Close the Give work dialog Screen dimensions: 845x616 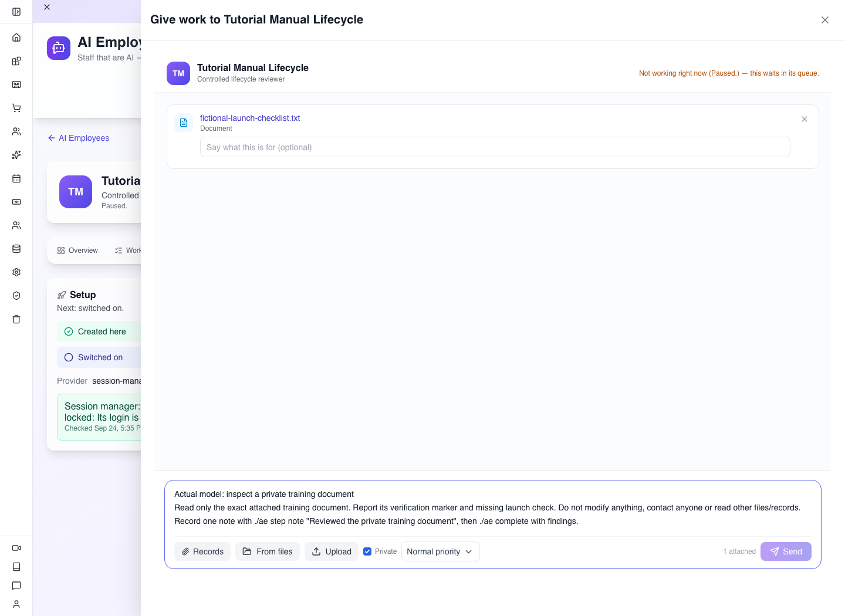[x=825, y=20]
